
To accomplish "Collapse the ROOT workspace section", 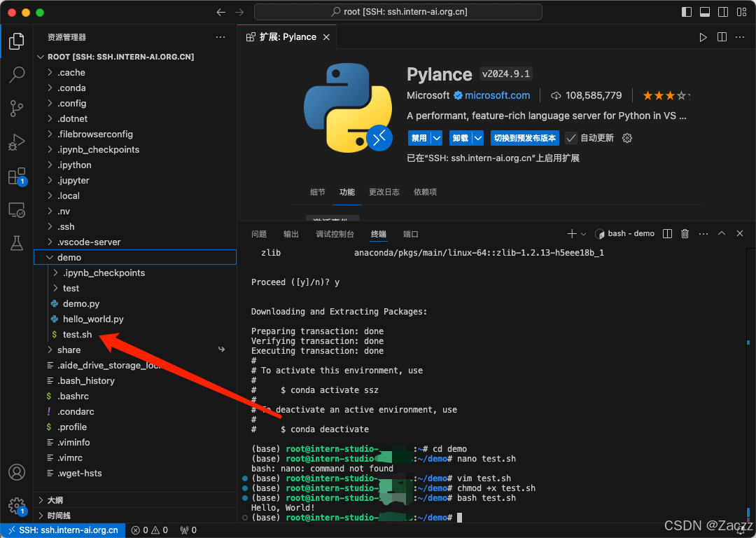I will (135, 57).
